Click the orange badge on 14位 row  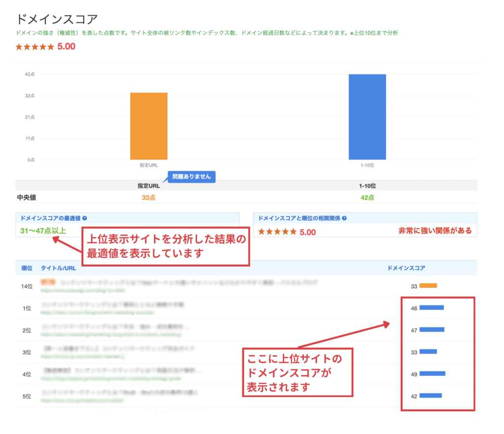click(48, 283)
